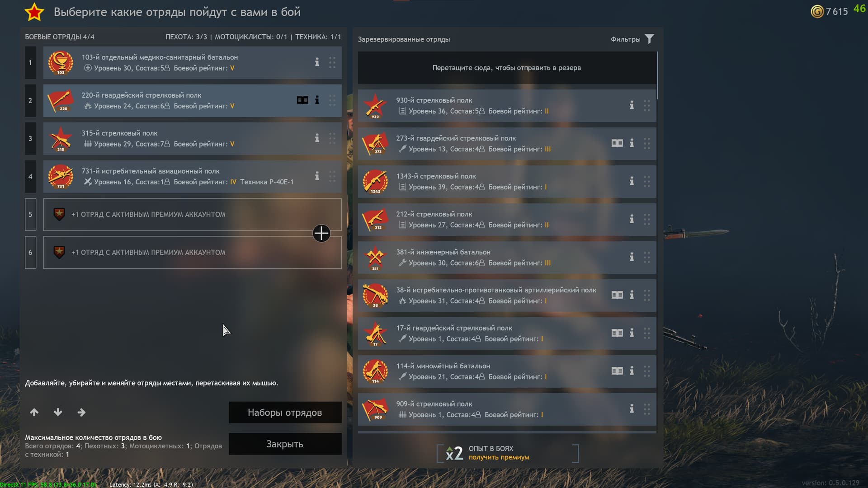This screenshot has height=488, width=868.
Task: Open the Фильтры filter menu
Action: [x=632, y=39]
